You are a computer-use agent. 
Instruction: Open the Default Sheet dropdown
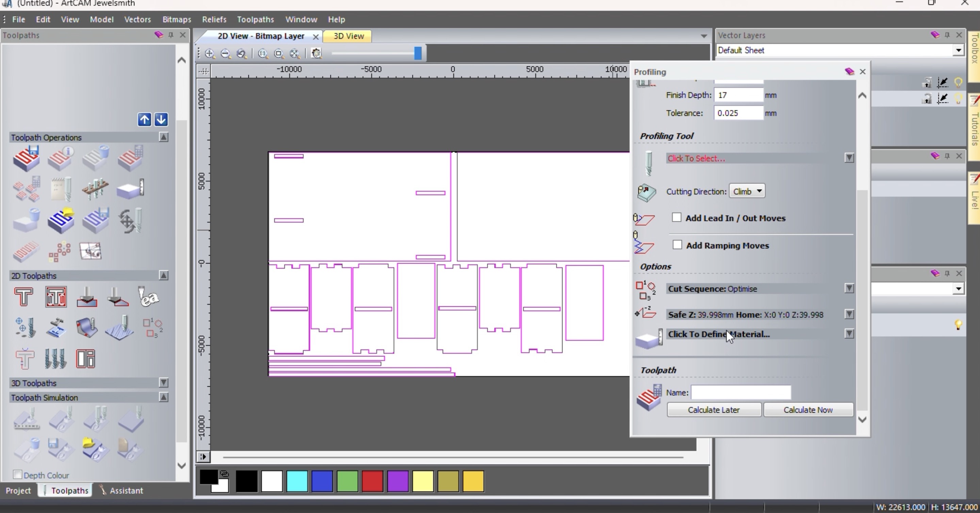click(958, 50)
